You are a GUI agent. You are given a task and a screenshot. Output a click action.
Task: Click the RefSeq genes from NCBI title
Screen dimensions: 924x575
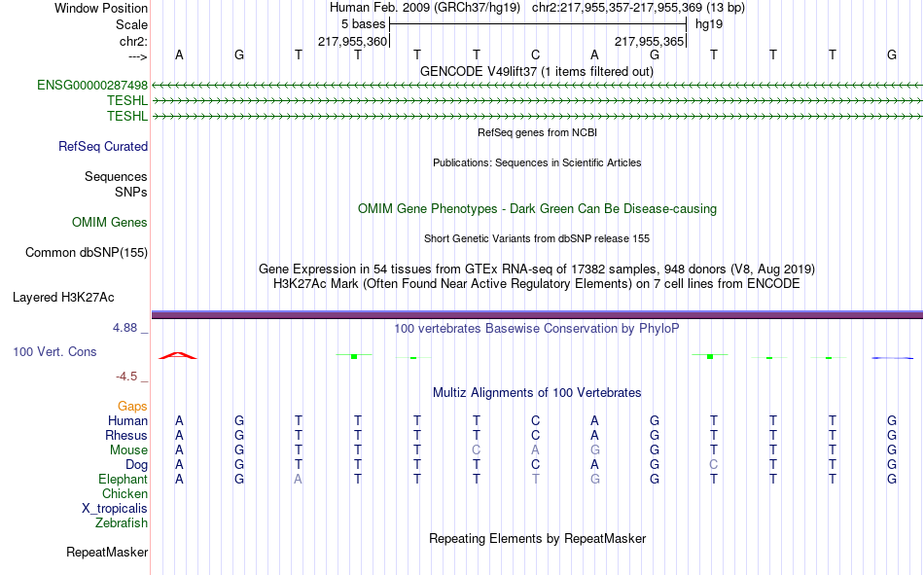coord(538,132)
